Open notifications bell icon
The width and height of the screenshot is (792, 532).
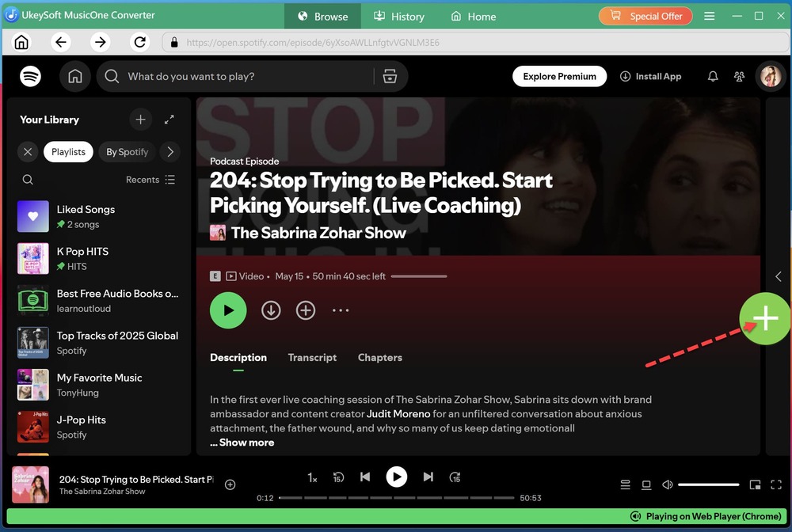pyautogui.click(x=713, y=76)
